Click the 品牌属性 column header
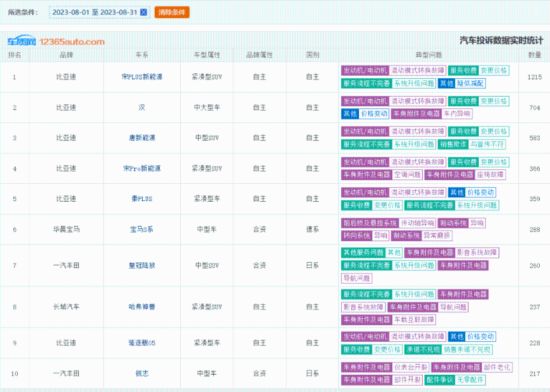Viewport: 550px width, 392px height. tap(260, 55)
